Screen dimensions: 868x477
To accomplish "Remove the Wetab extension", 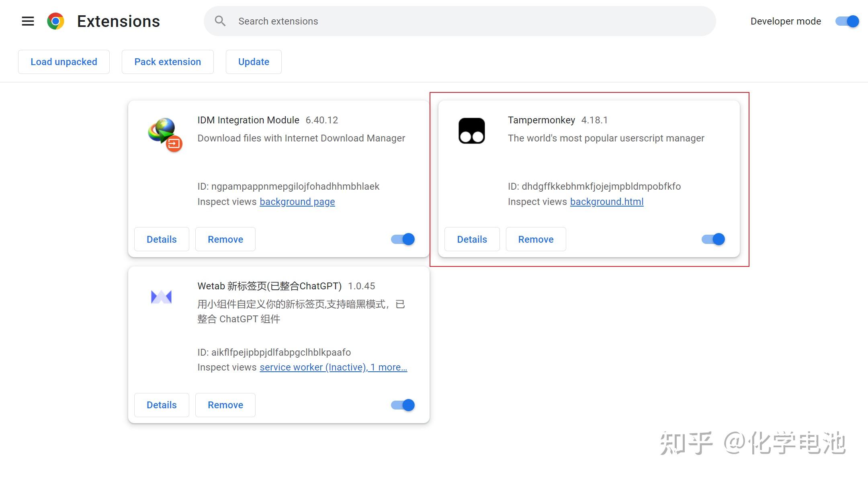I will pos(225,405).
